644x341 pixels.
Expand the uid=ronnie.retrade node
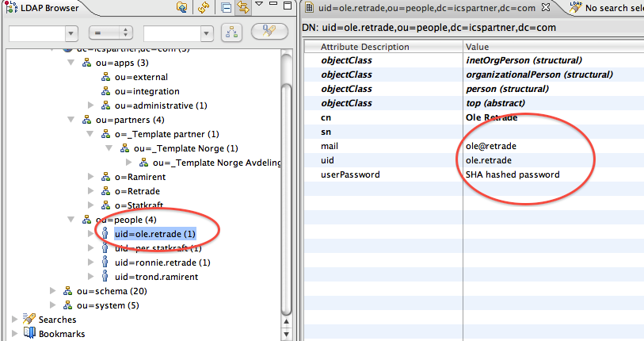click(x=91, y=262)
